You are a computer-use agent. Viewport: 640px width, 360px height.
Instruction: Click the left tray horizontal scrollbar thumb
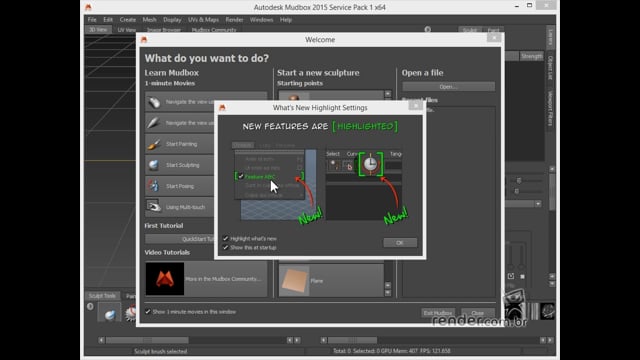point(147,340)
